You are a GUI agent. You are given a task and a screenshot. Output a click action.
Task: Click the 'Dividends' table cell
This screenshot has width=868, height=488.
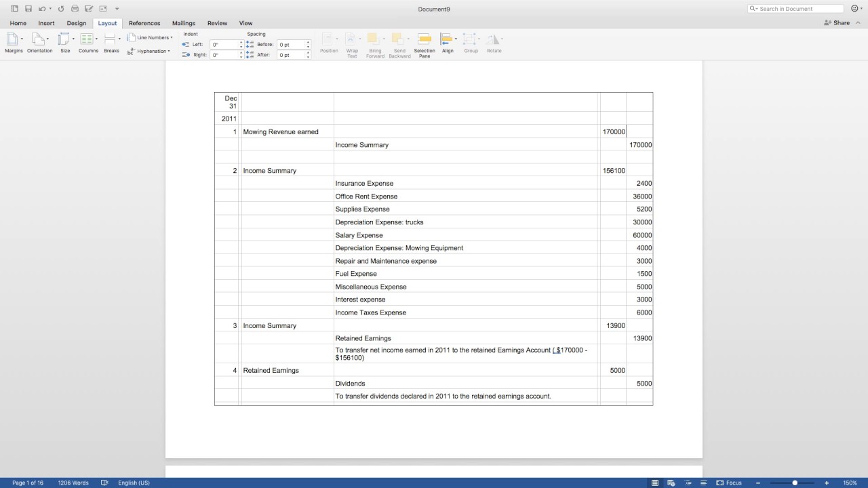point(467,384)
